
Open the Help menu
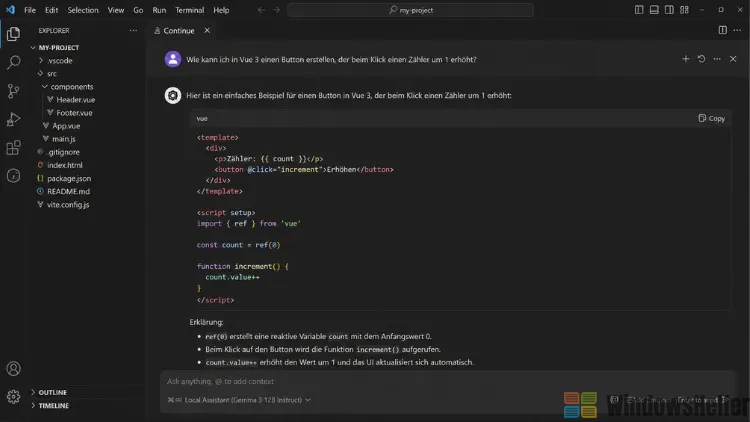[x=221, y=10]
